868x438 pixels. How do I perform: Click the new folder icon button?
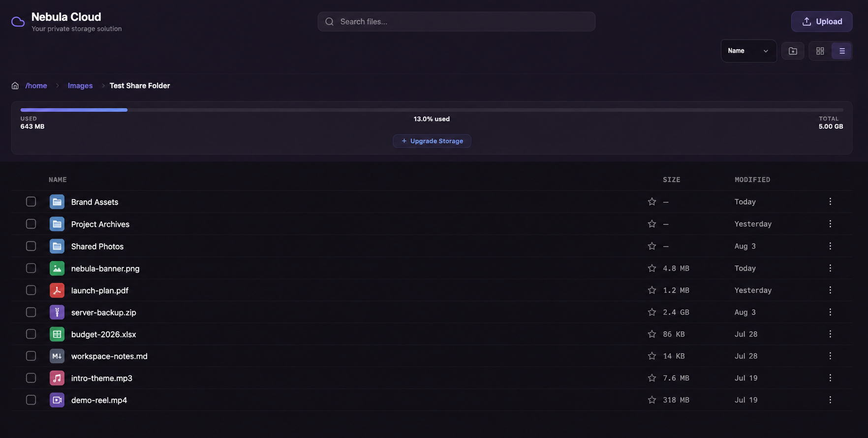click(x=793, y=51)
